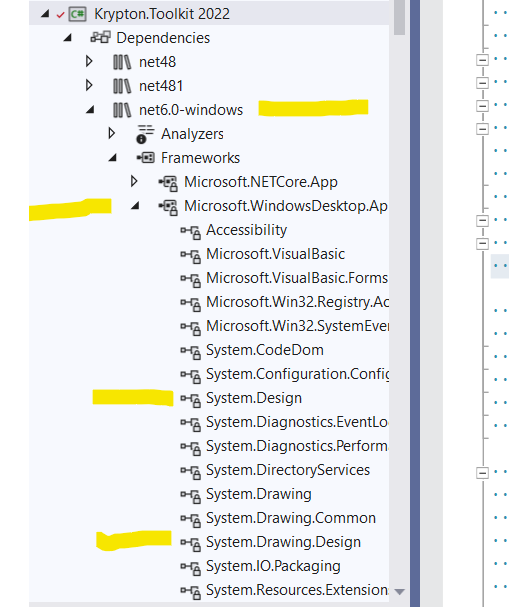Click the System.DirectoryServices assembly icon
Screen dimensions: 509x607
click(x=191, y=472)
